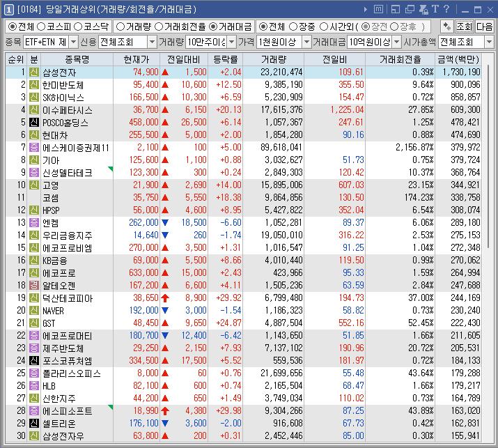Open the 신용 전체조회 dropdown
This screenshot has width=498, height=448.
152,42
